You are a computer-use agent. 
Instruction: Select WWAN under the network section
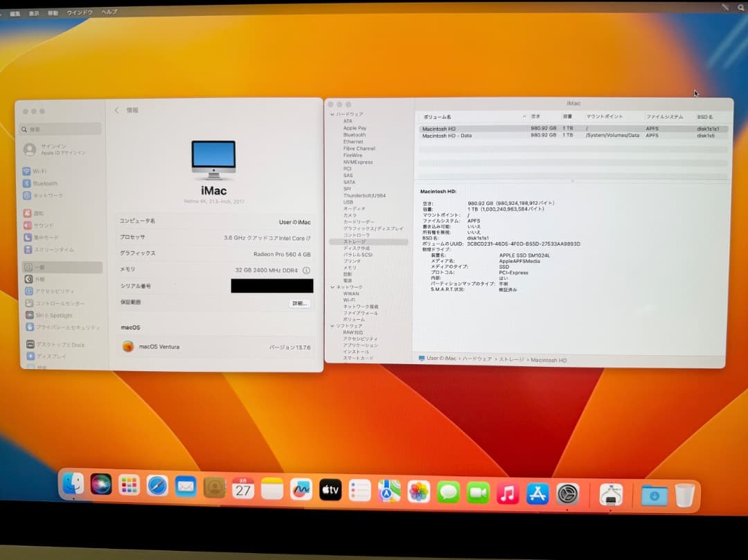351,294
